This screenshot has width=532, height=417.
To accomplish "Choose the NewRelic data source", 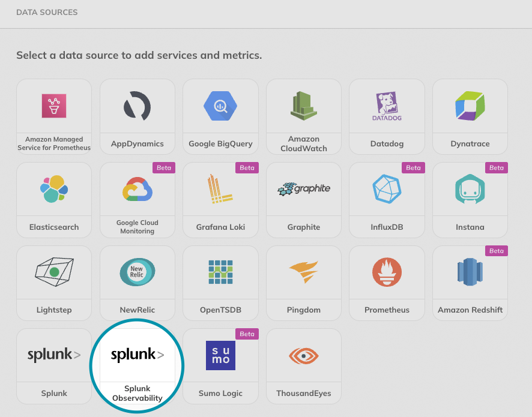I will pos(137,272).
